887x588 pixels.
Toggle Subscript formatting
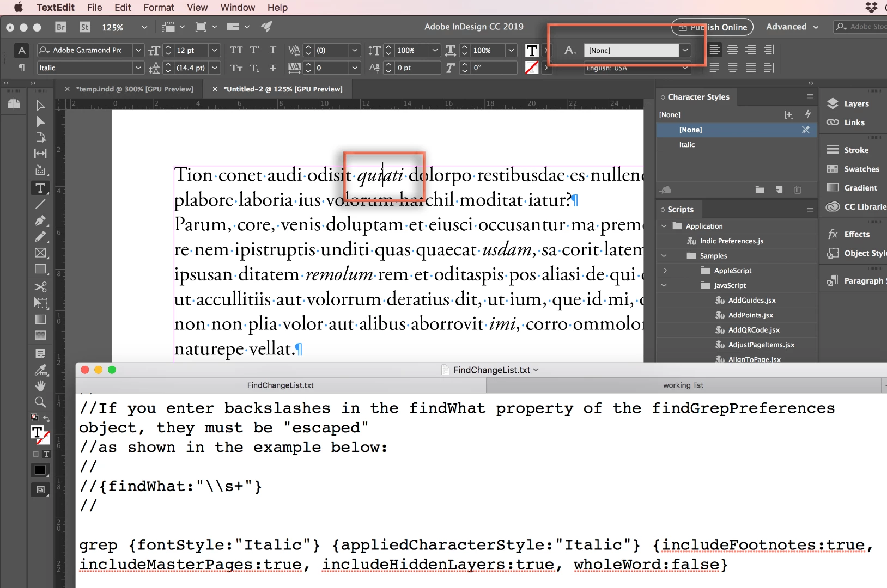click(x=254, y=68)
